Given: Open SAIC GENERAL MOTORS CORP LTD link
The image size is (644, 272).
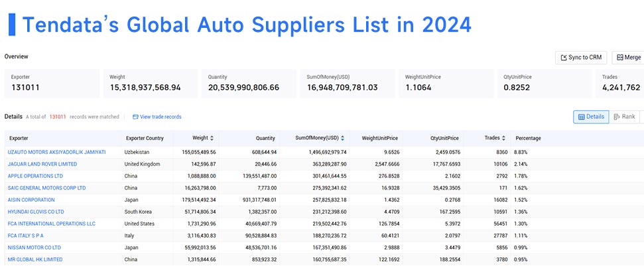Looking at the screenshot, I should point(47,188).
